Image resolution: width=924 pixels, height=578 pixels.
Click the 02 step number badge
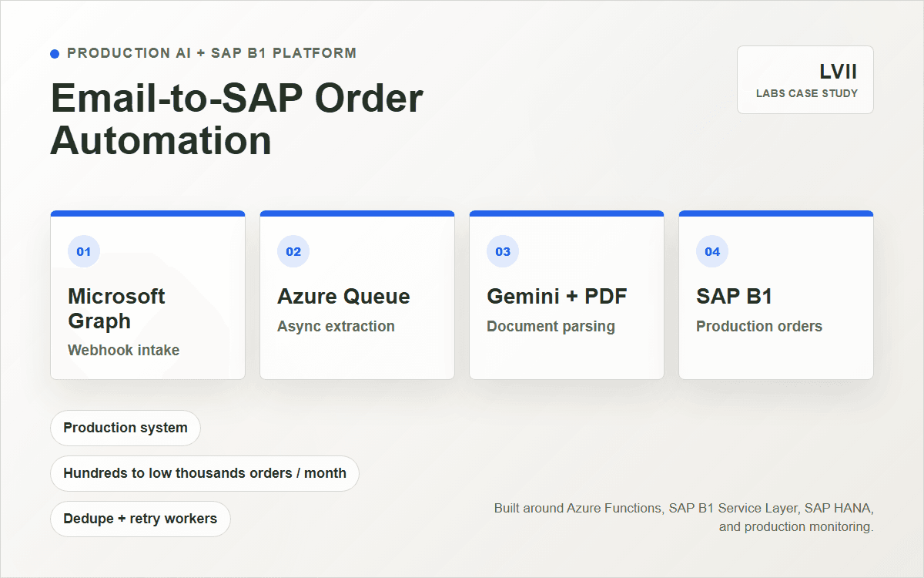[293, 251]
